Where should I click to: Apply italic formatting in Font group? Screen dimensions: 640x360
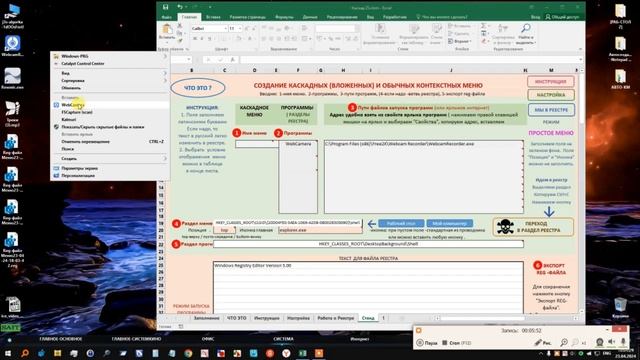[202, 39]
